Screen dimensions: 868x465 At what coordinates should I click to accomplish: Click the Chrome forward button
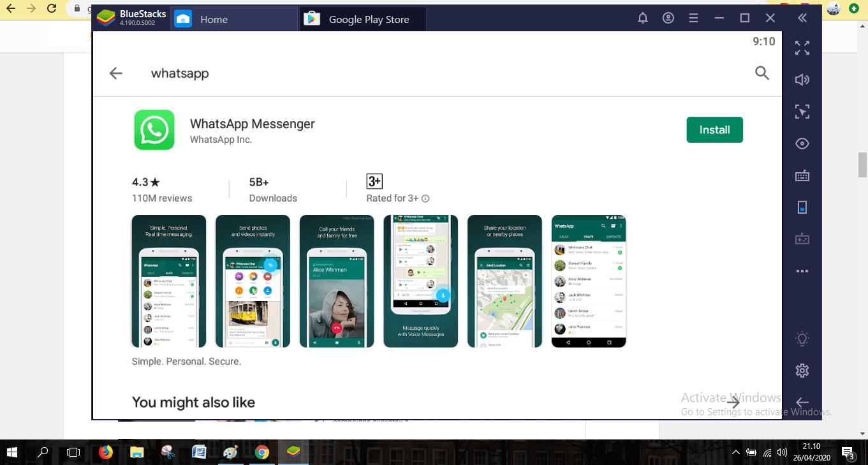pos(31,8)
